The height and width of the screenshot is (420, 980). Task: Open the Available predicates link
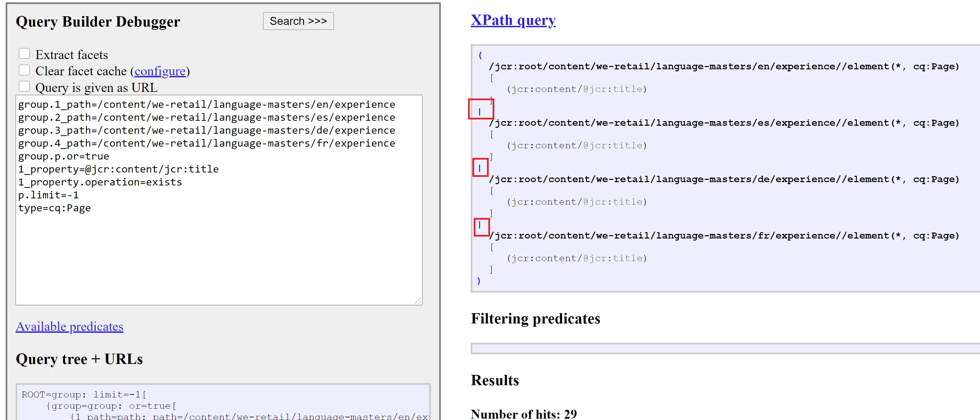coord(69,326)
